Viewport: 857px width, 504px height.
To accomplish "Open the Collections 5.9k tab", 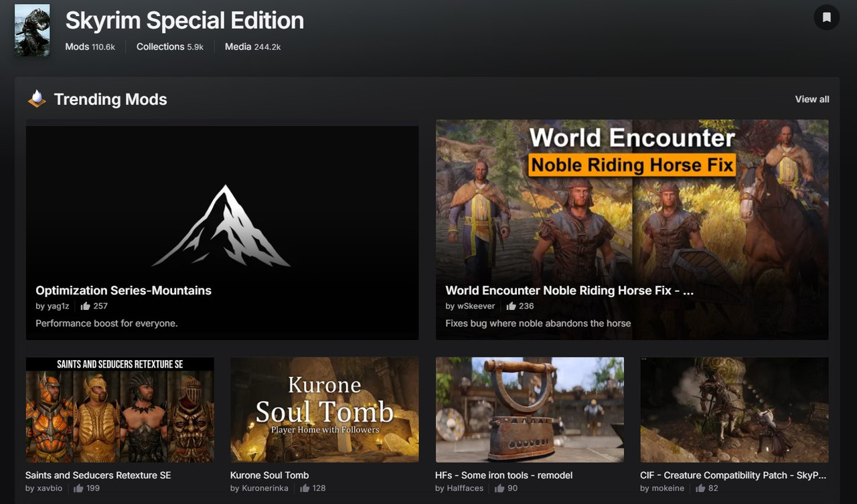I will tap(170, 47).
